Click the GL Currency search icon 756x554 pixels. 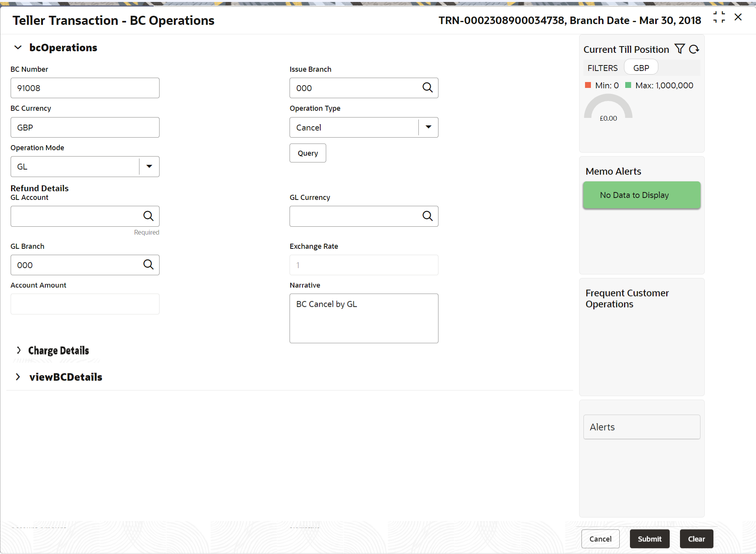427,216
